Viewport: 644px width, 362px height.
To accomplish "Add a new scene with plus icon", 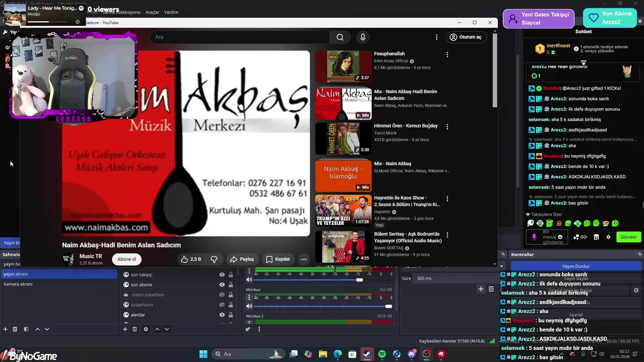I will (x=6, y=329).
